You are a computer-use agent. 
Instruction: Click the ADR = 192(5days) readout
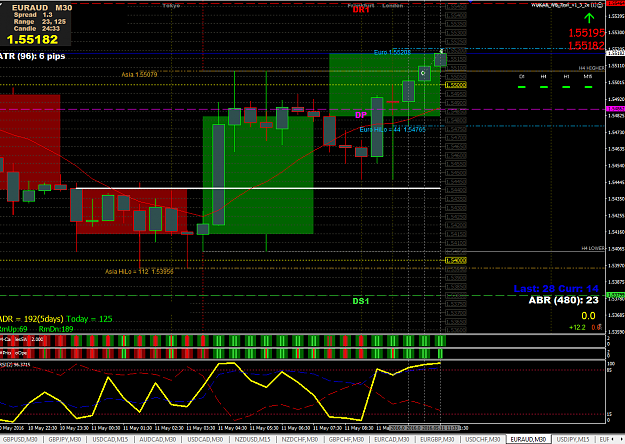tap(32, 319)
